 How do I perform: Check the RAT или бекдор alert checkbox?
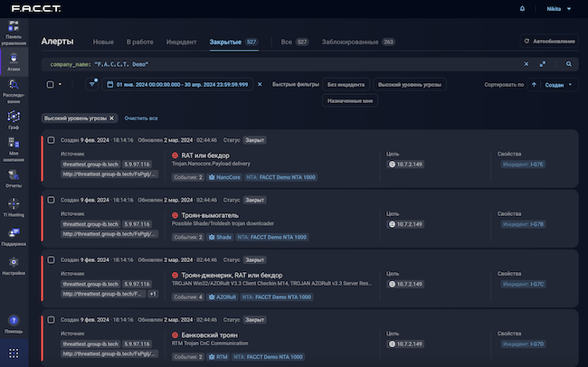(51, 140)
